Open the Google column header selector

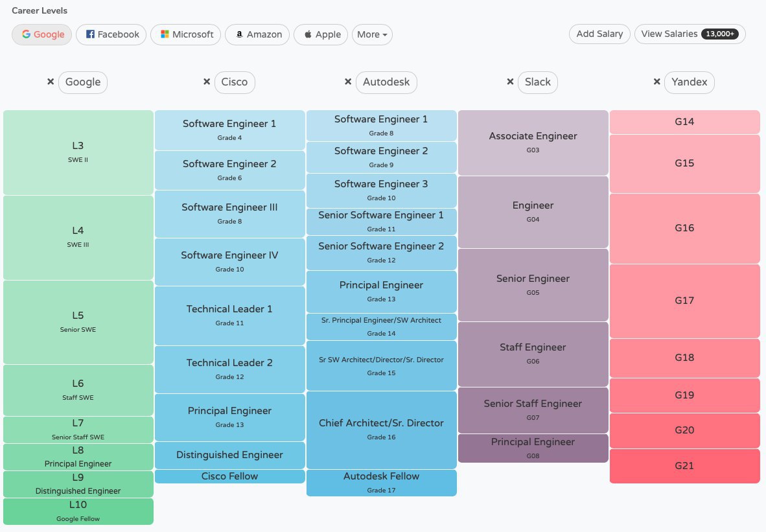83,82
